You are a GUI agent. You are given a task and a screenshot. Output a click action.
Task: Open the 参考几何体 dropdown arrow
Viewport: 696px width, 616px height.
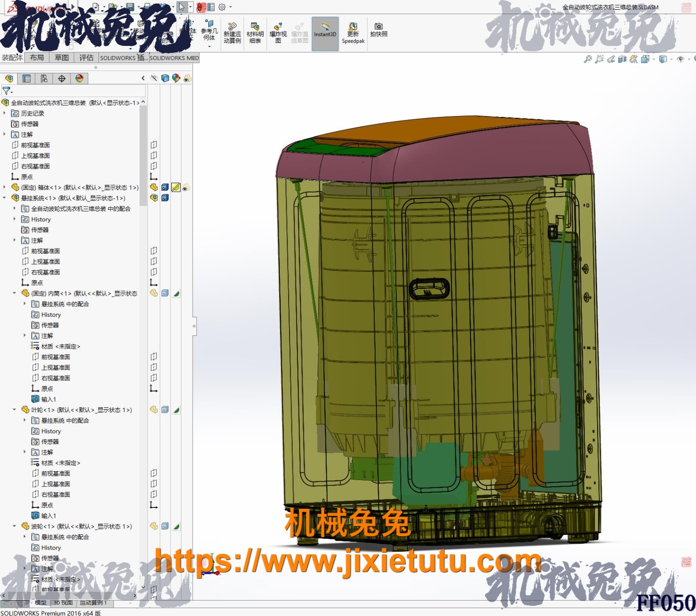pos(209,47)
